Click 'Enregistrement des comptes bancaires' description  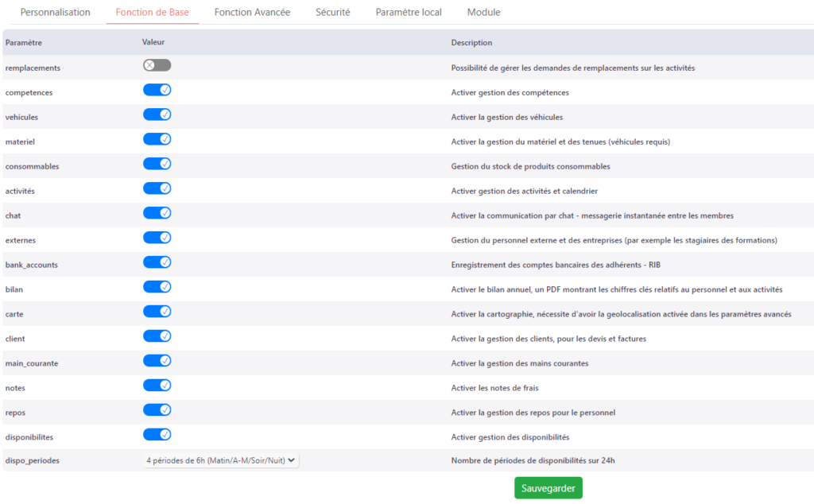pyautogui.click(x=556, y=265)
